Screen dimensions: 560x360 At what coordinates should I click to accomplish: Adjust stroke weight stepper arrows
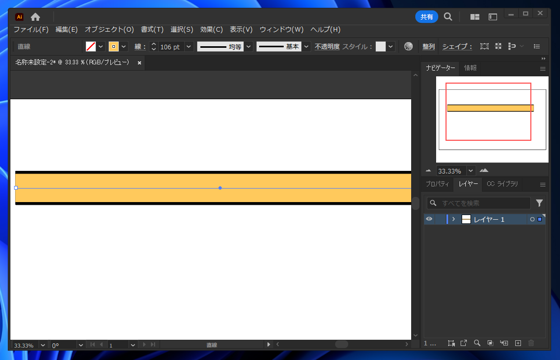(154, 46)
